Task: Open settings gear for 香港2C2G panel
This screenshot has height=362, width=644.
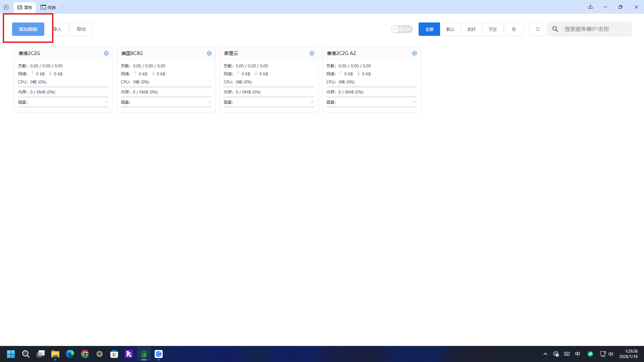Action: coord(106,53)
